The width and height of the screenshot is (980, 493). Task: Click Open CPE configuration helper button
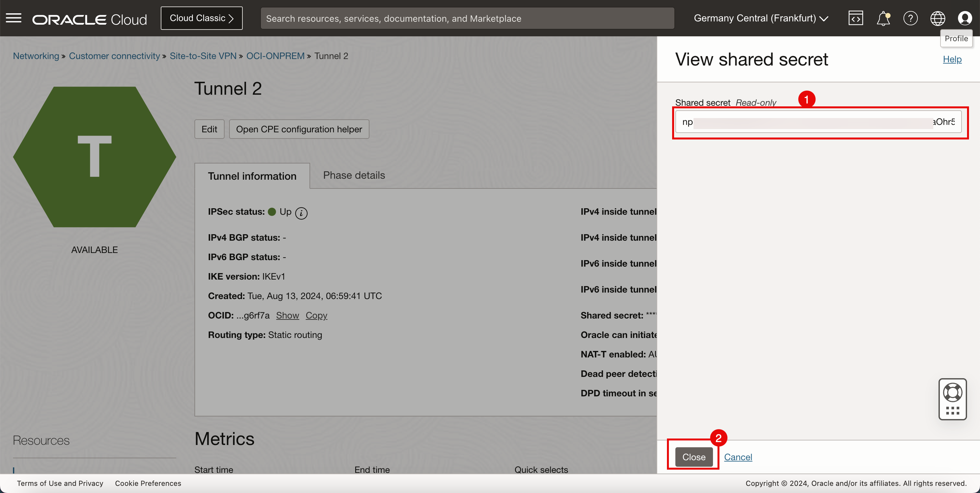pos(299,129)
